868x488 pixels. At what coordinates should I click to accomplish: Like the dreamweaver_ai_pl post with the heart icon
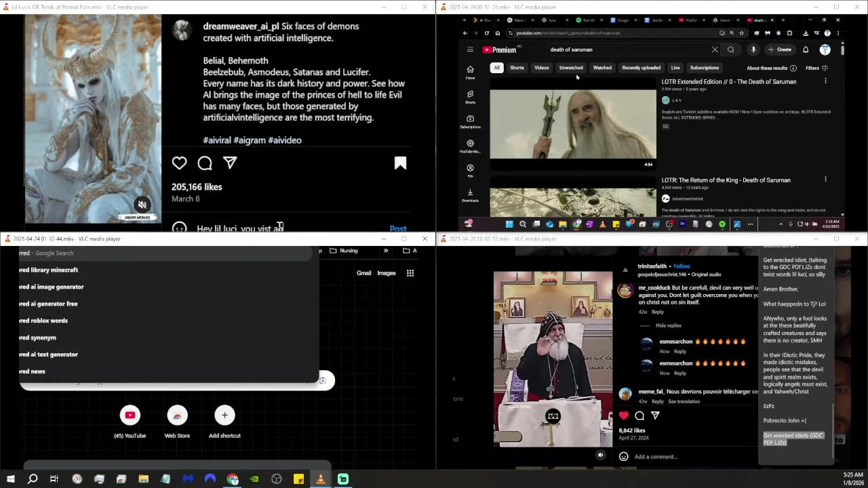pyautogui.click(x=179, y=163)
